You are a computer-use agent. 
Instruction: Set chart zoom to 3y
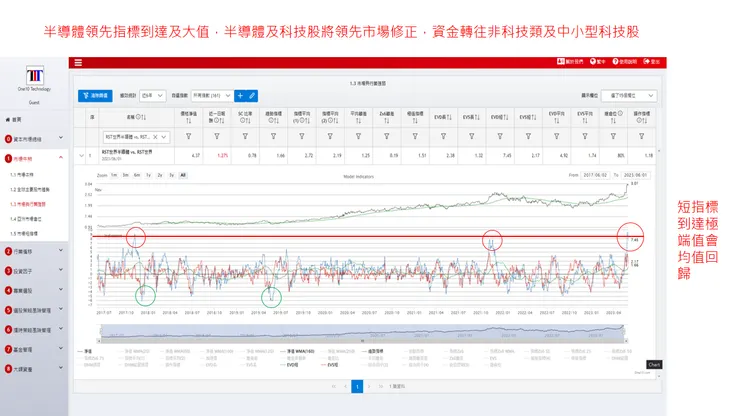[171, 175]
